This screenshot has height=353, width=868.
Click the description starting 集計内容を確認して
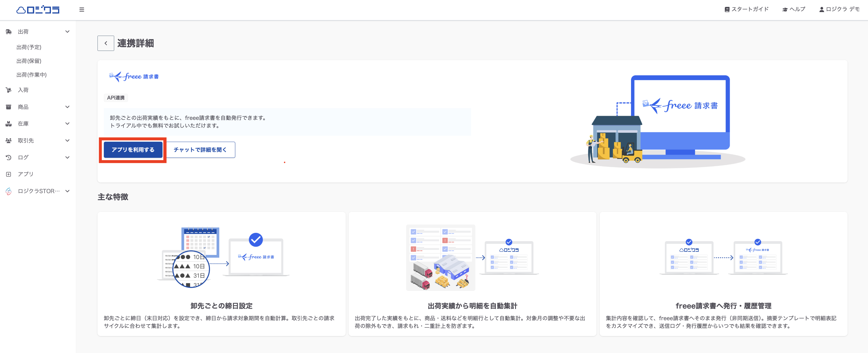click(721, 322)
